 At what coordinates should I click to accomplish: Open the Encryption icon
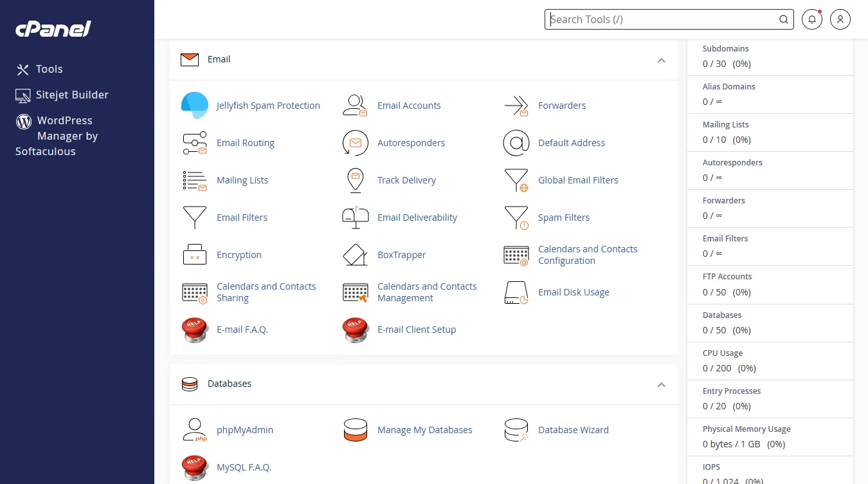click(195, 255)
